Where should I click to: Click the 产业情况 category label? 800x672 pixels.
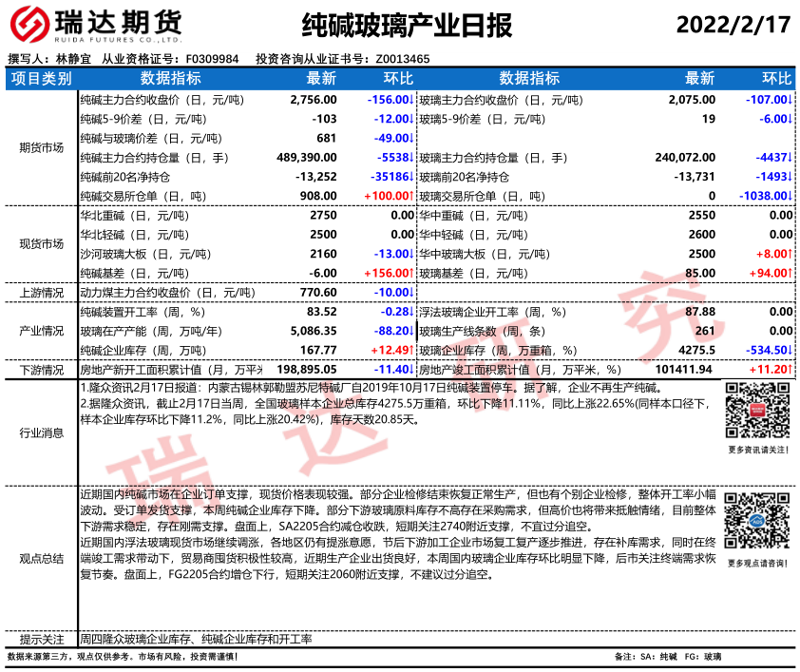pyautogui.click(x=41, y=331)
